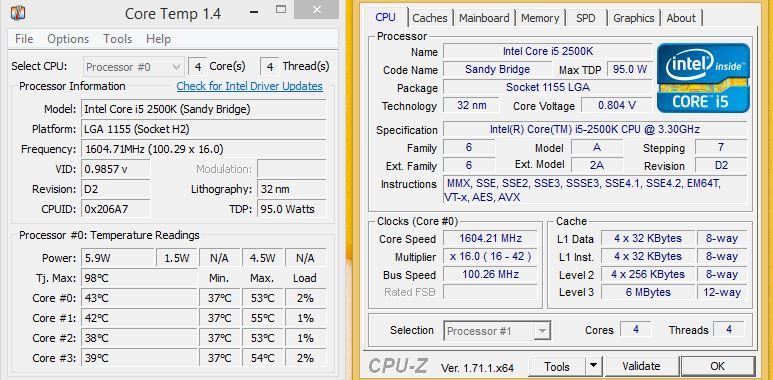This screenshot has height=380, width=773.
Task: Click the VID value 0.9857 v
Action: pos(116,169)
